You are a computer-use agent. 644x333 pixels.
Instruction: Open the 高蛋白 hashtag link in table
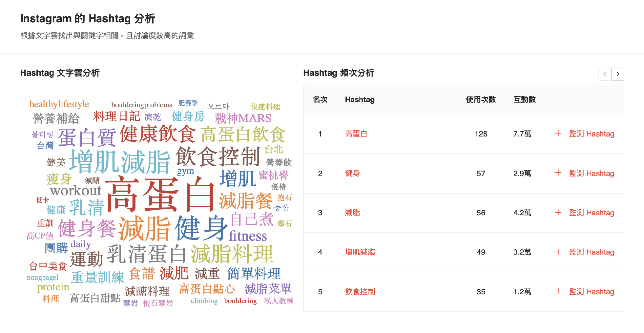(x=356, y=134)
